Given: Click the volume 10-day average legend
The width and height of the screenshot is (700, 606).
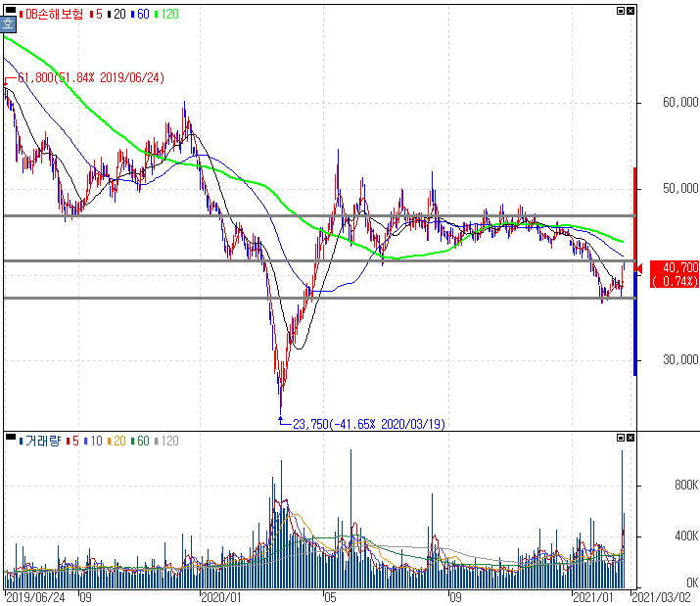Looking at the screenshot, I should (93, 442).
